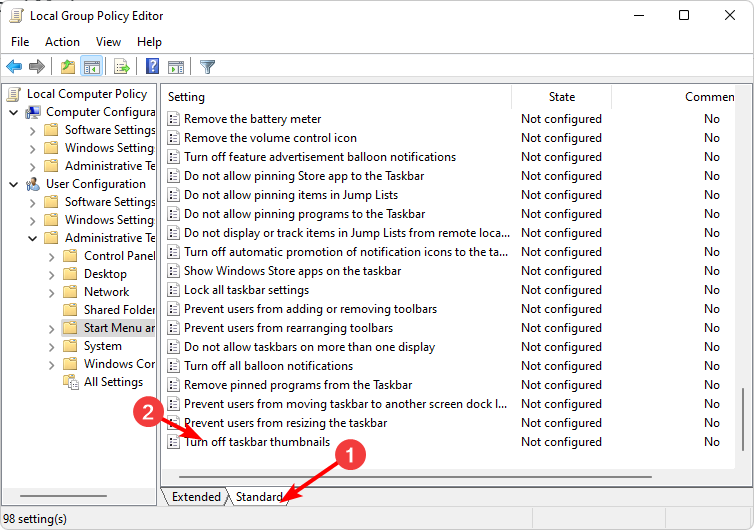Click the Forward arrow toolbar icon
Image resolution: width=754 pixels, height=530 pixels.
click(x=37, y=66)
